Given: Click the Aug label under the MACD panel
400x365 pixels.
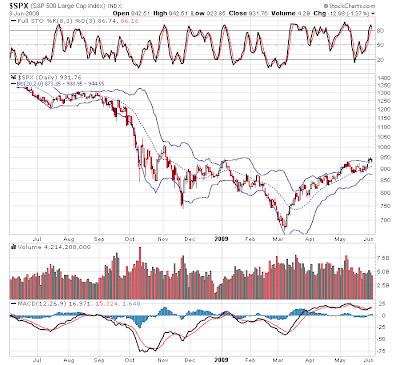Looking at the screenshot, I should pyautogui.click(x=69, y=360).
